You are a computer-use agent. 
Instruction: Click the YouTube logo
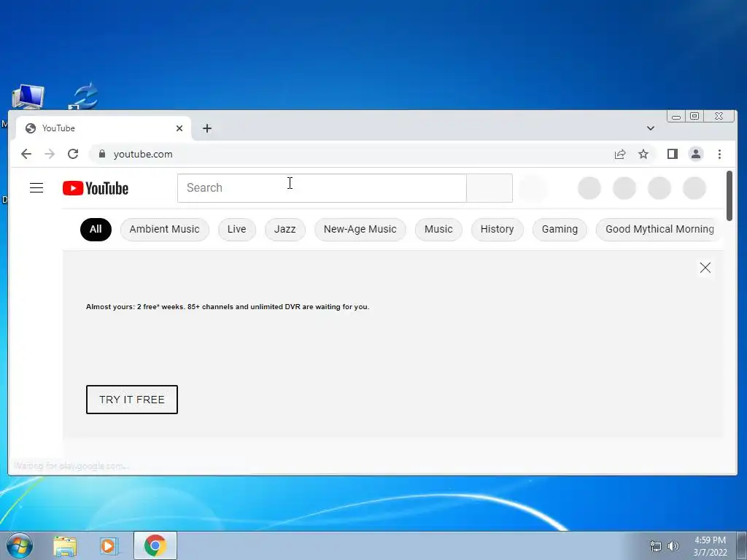[96, 188]
